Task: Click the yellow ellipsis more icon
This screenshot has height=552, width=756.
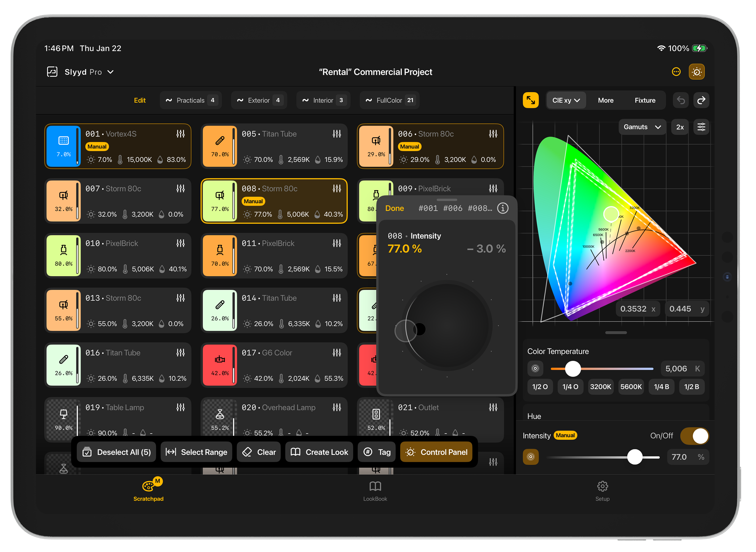Action: coord(676,72)
